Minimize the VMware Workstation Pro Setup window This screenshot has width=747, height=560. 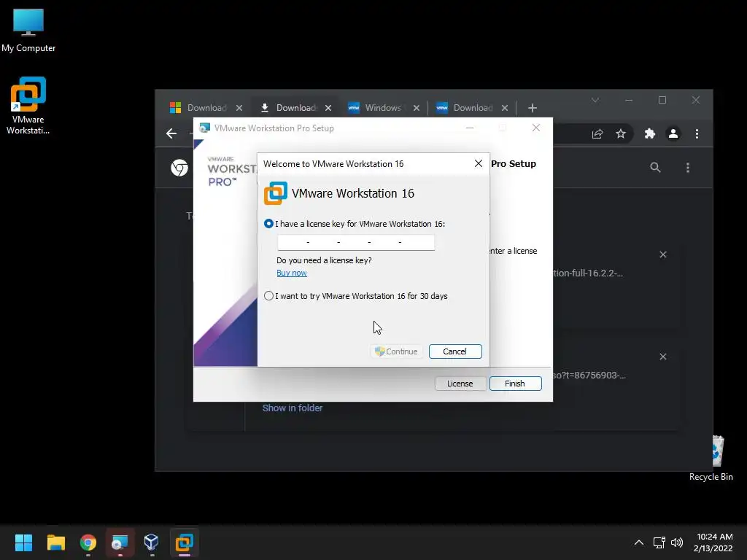pyautogui.click(x=470, y=128)
